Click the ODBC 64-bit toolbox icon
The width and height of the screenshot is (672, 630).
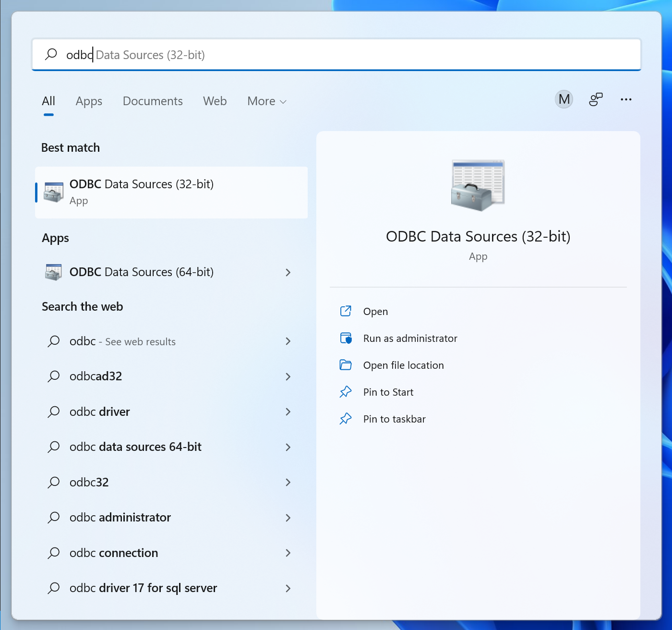tap(53, 272)
